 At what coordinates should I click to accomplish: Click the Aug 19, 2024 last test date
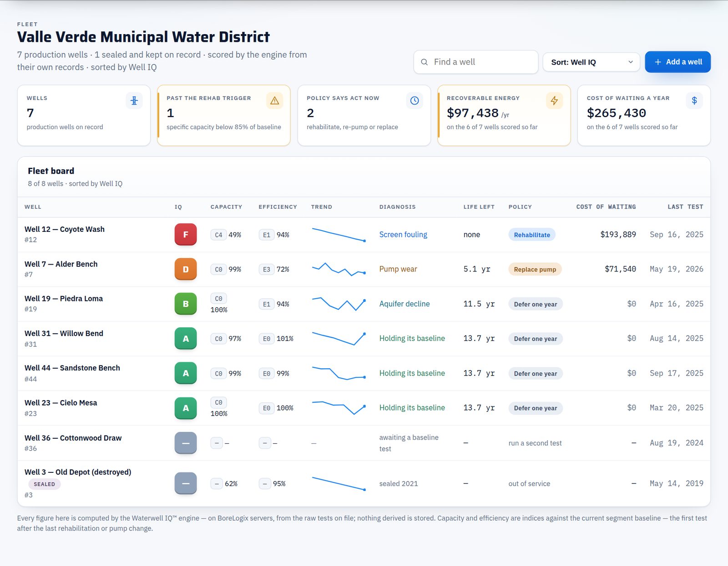[x=677, y=443]
